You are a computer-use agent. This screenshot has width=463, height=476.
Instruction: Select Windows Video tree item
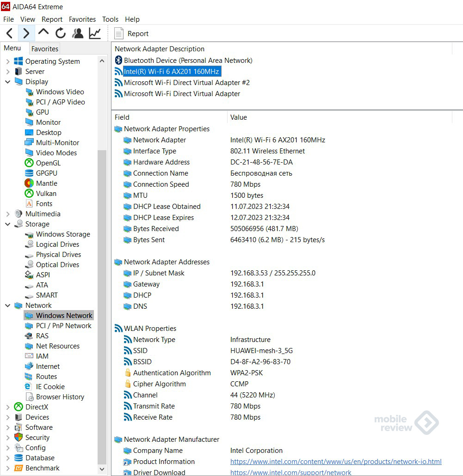[x=60, y=92]
